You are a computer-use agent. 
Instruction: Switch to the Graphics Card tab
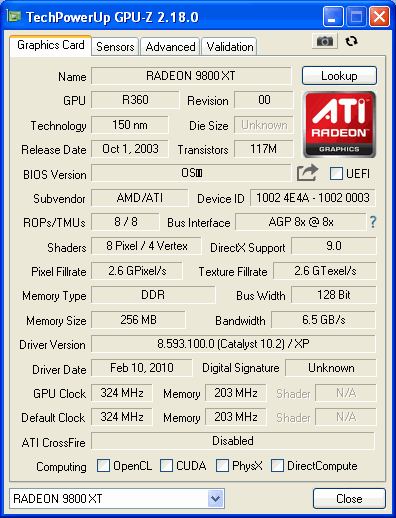click(x=51, y=45)
